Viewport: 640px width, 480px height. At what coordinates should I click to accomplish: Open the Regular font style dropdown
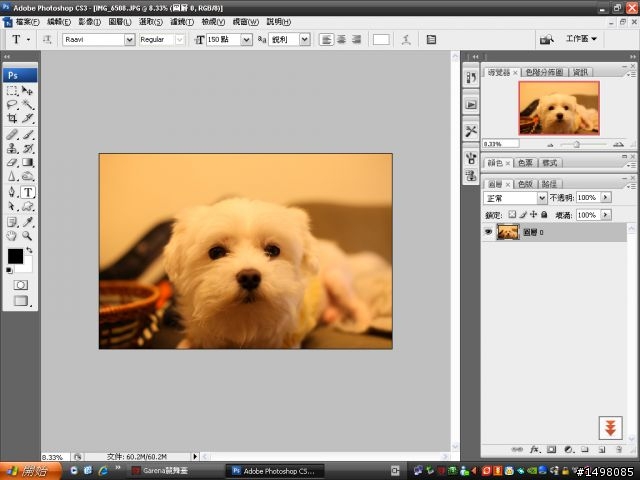[x=179, y=40]
